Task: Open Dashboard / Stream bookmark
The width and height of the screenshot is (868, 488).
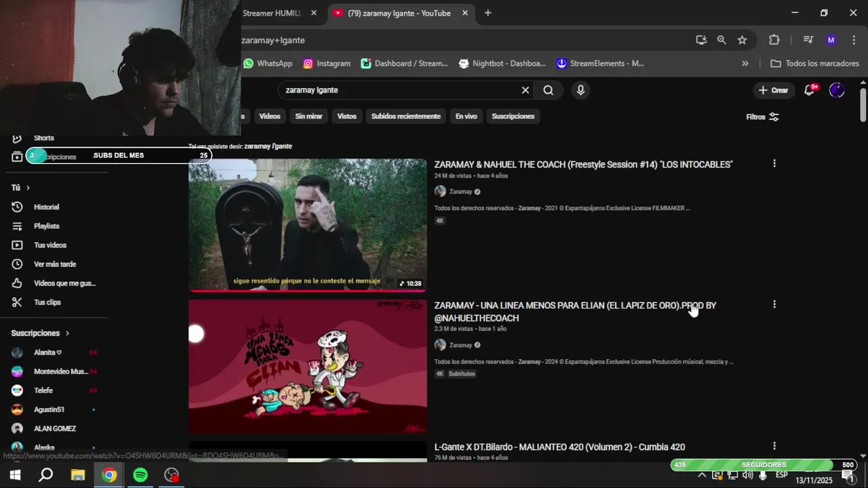Action: (404, 64)
